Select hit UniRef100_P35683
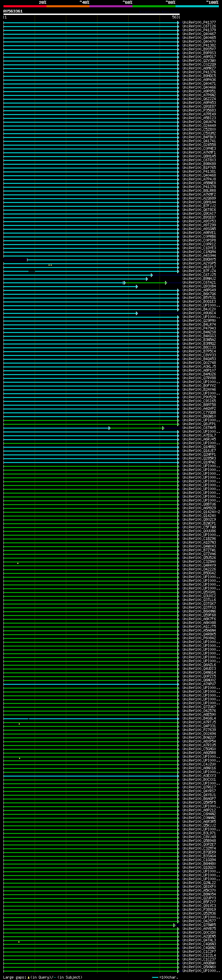This screenshot has height=980, width=222. pyautogui.click(x=199, y=110)
